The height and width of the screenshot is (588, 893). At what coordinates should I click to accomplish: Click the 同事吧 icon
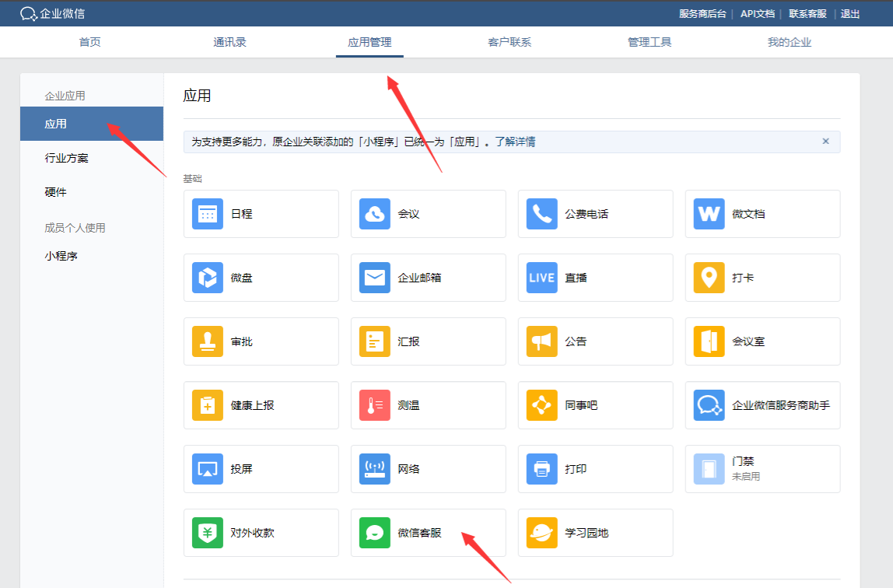541,405
